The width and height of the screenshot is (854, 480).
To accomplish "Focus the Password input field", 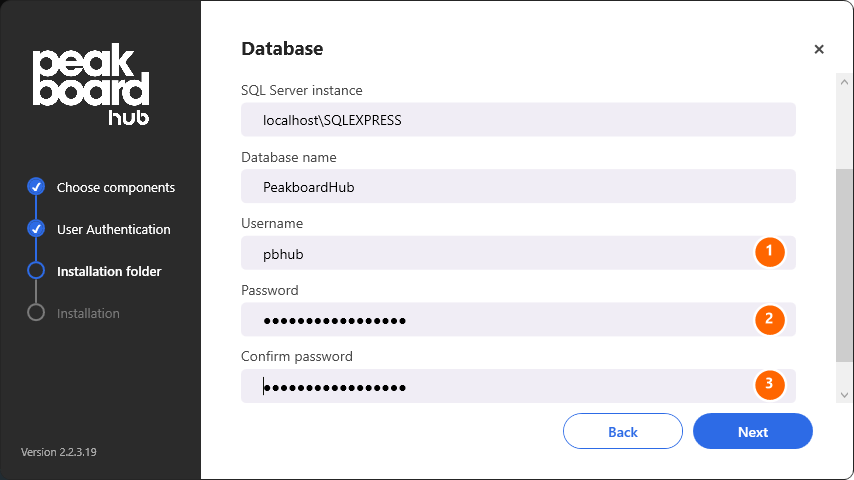I will [518, 319].
